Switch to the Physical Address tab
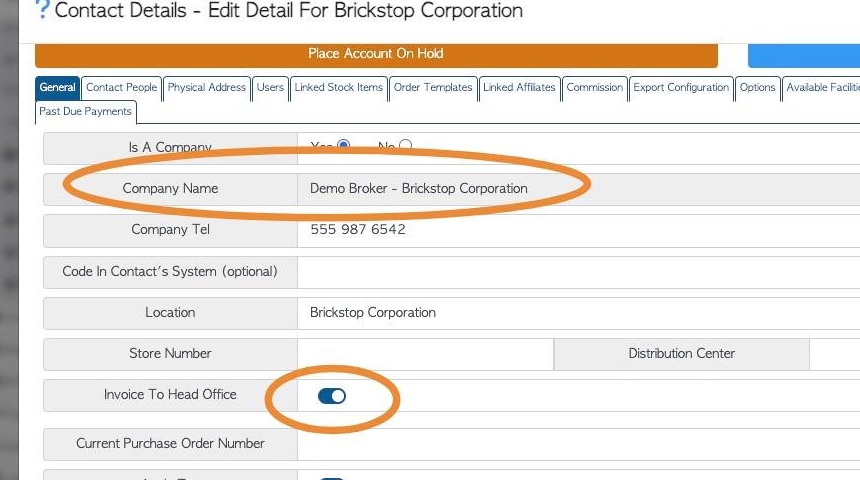The image size is (860, 480). click(x=206, y=88)
